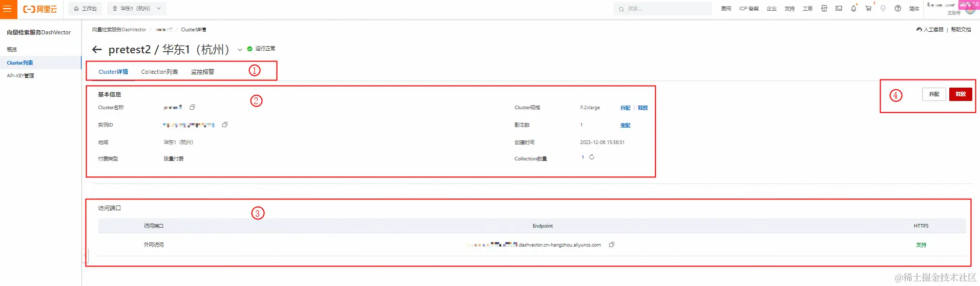Click the code tools icon beside 工单
The image size is (980, 286).
(824, 9)
